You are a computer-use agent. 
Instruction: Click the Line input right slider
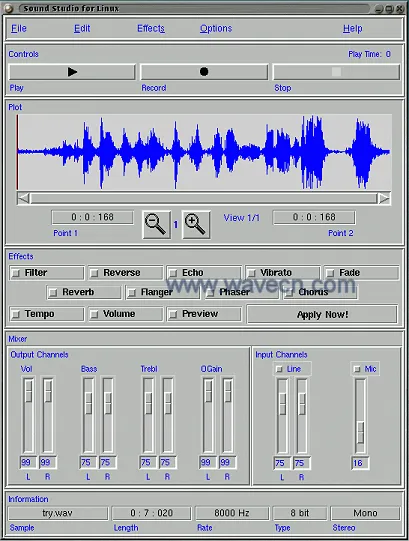tap(302, 416)
